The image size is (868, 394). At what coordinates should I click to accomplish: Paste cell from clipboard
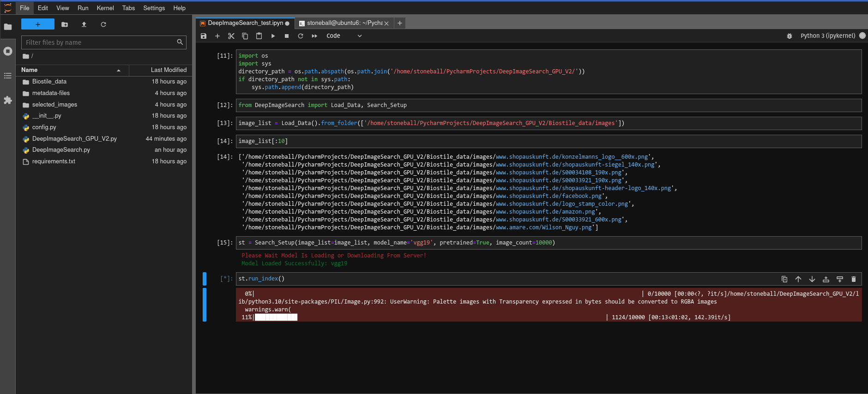coord(259,36)
